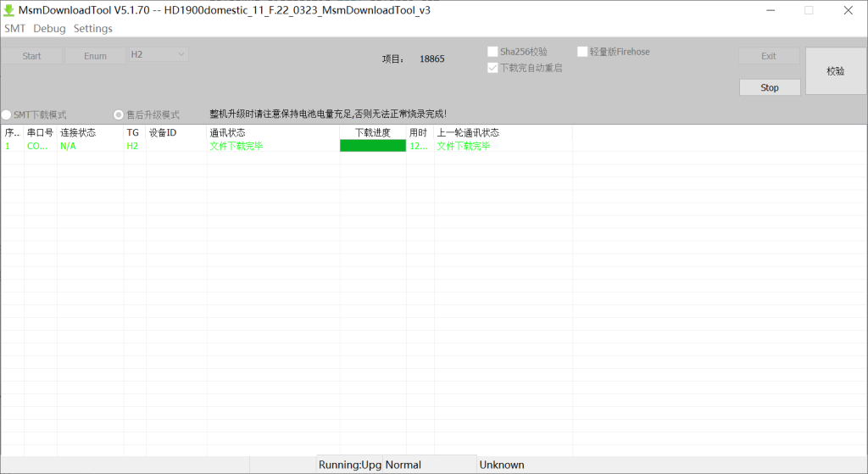This screenshot has height=474, width=868.
Task: Close the MsmDownloadTool window
Action: click(848, 10)
